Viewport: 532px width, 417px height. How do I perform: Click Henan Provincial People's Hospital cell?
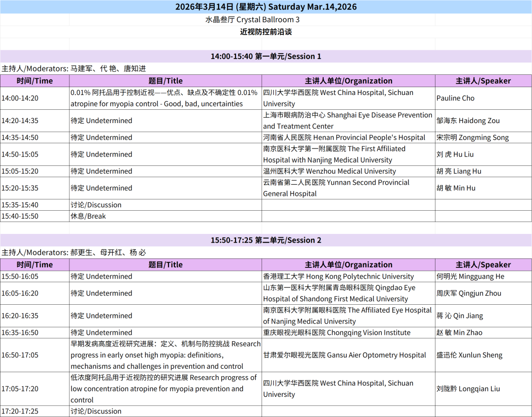point(344,137)
